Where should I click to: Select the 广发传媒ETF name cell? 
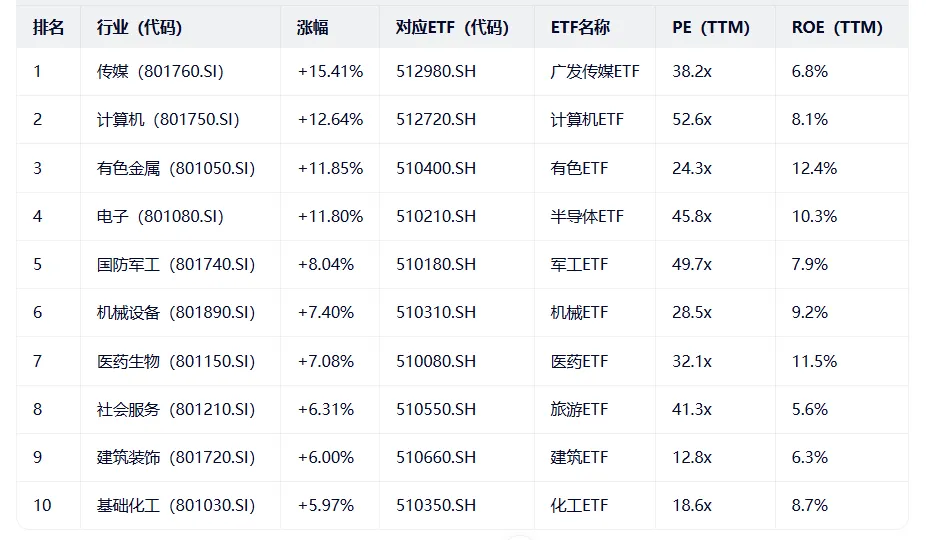[595, 72]
